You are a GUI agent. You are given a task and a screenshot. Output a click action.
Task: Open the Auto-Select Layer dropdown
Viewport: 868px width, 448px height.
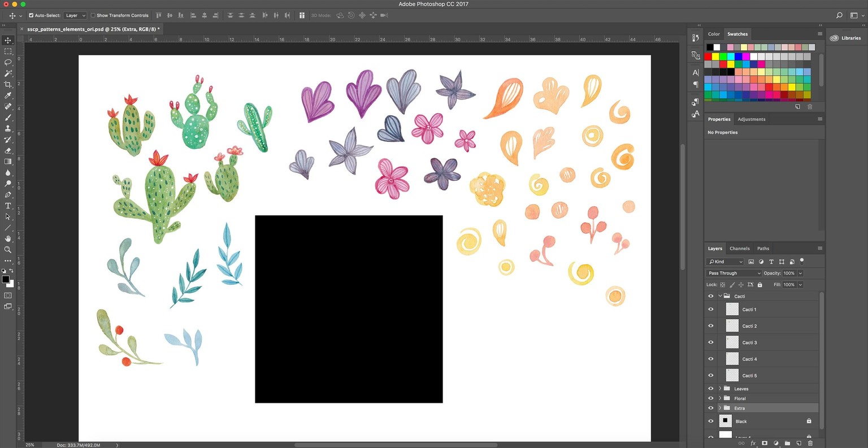click(x=75, y=15)
